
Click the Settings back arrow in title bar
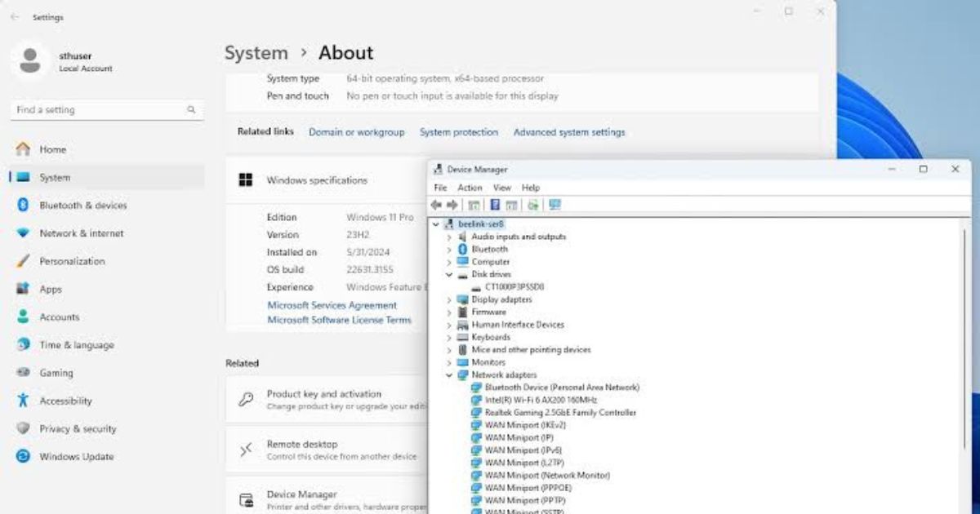click(15, 17)
